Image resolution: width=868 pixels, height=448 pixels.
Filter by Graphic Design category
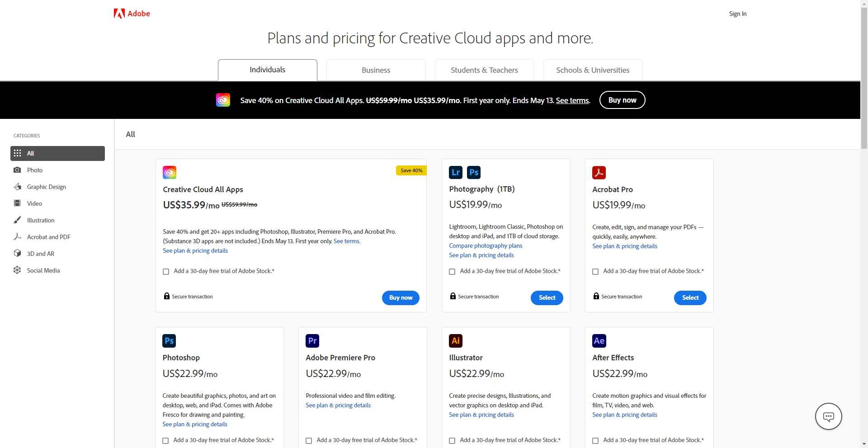click(46, 187)
